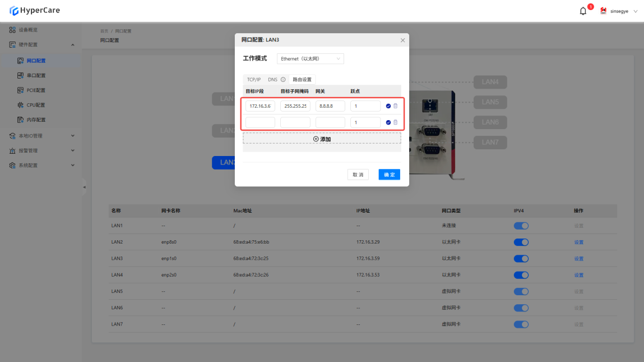Delete the first route row with trash icon
This screenshot has height=362, width=644.
coord(395,106)
